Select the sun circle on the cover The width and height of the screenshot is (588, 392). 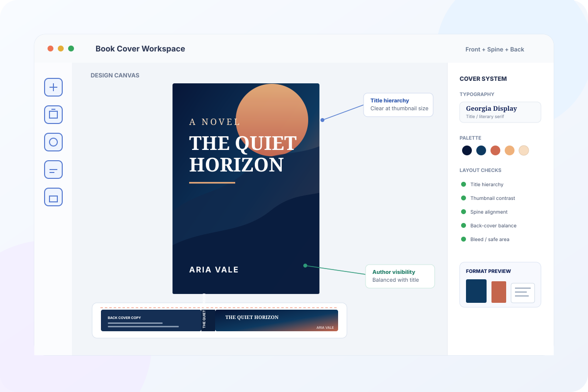(x=272, y=120)
